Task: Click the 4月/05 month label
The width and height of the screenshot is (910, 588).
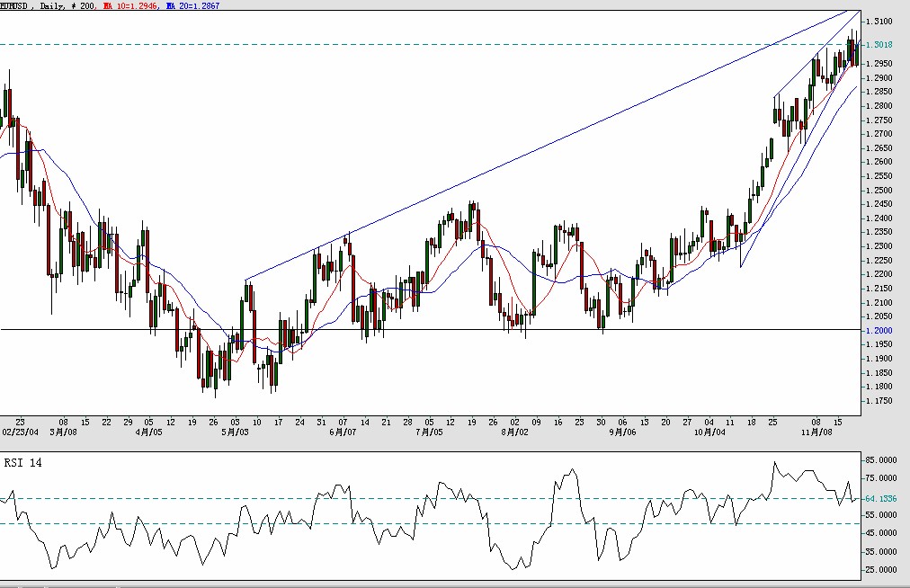Action: click(x=149, y=432)
